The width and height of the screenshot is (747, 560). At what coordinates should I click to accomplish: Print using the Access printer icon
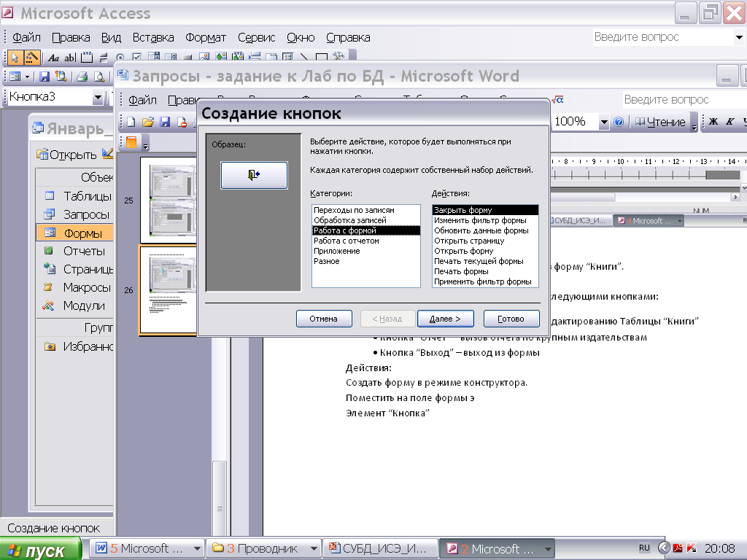point(82,77)
